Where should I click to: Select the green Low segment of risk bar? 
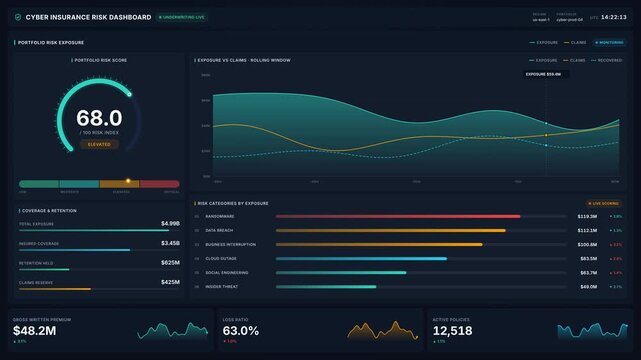click(x=39, y=184)
